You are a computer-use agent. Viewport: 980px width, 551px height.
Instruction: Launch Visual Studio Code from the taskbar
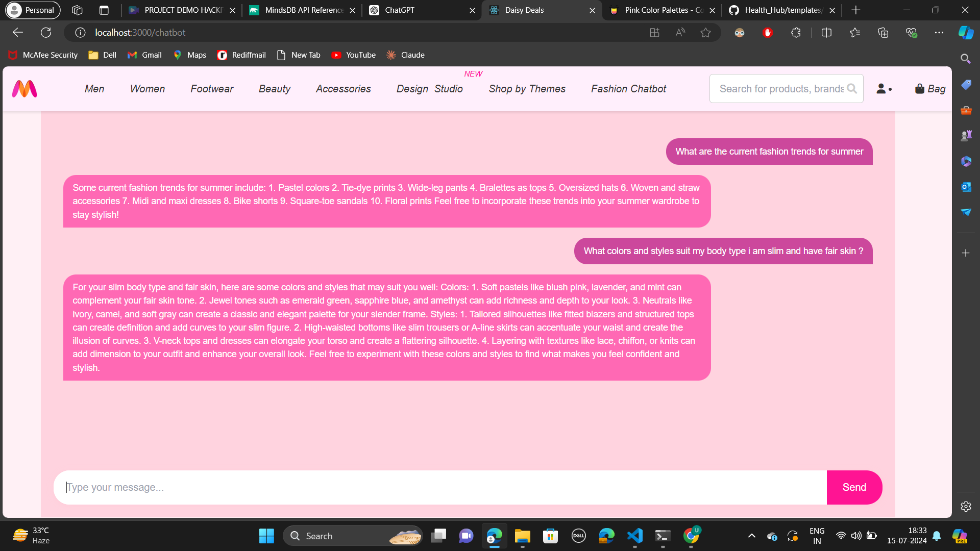[634, 536]
